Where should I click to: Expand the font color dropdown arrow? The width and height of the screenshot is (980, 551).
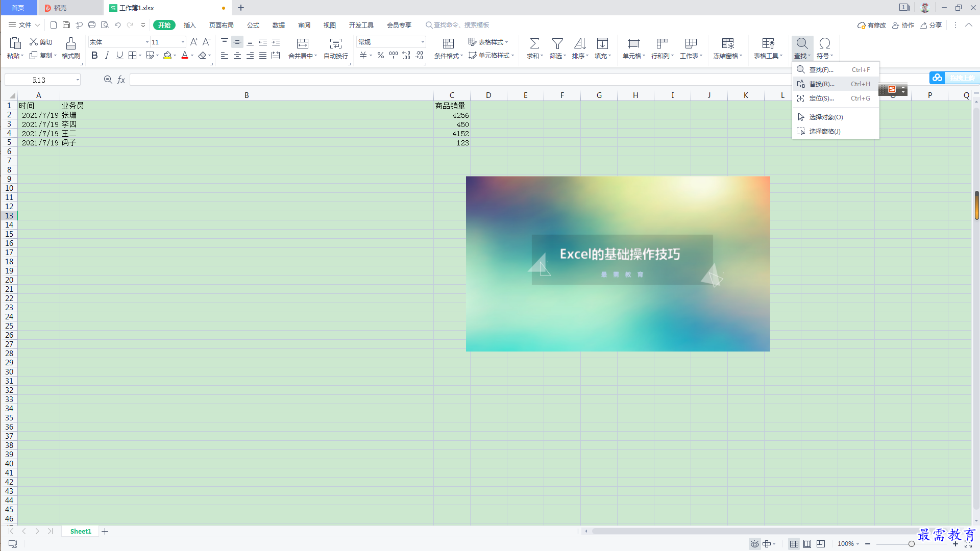click(192, 56)
